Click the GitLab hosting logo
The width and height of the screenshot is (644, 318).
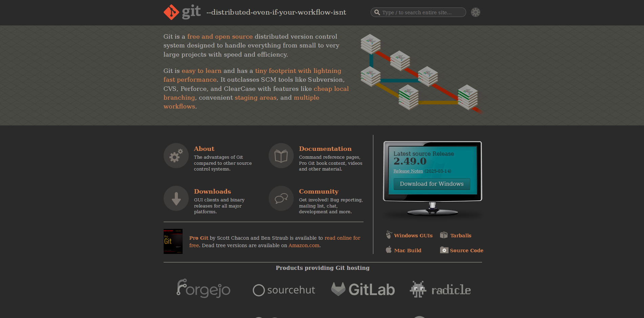tap(363, 289)
